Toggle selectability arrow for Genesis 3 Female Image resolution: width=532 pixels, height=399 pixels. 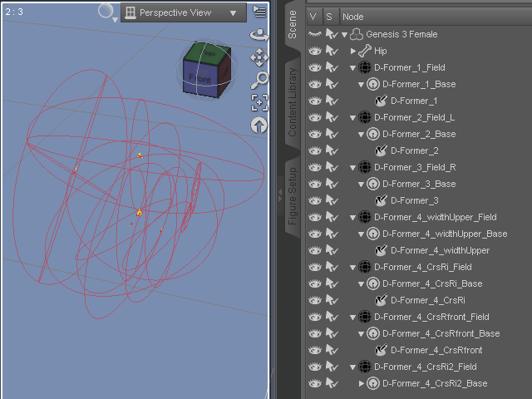point(332,34)
